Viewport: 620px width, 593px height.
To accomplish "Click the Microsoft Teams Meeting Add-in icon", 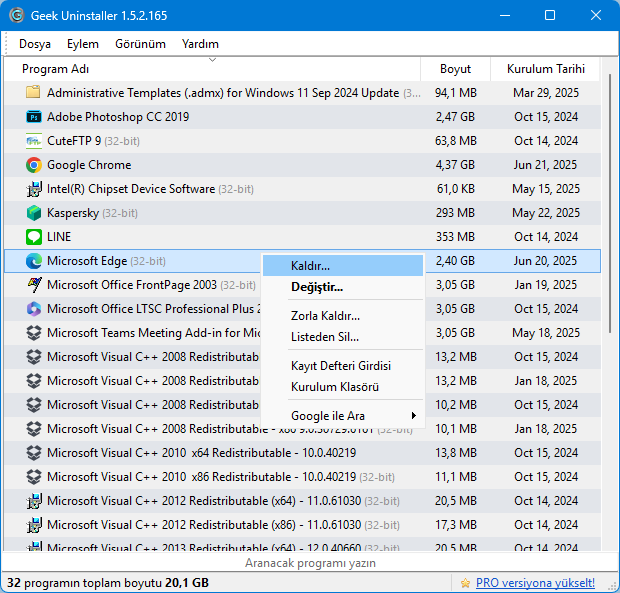I will [x=34, y=333].
